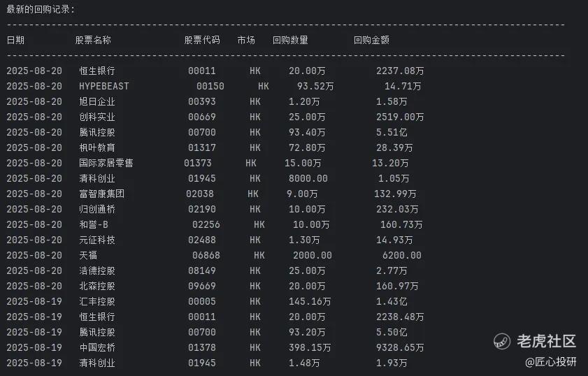Click the 股票代码 column header
Viewport: 588px width, 376px height.
(202, 40)
